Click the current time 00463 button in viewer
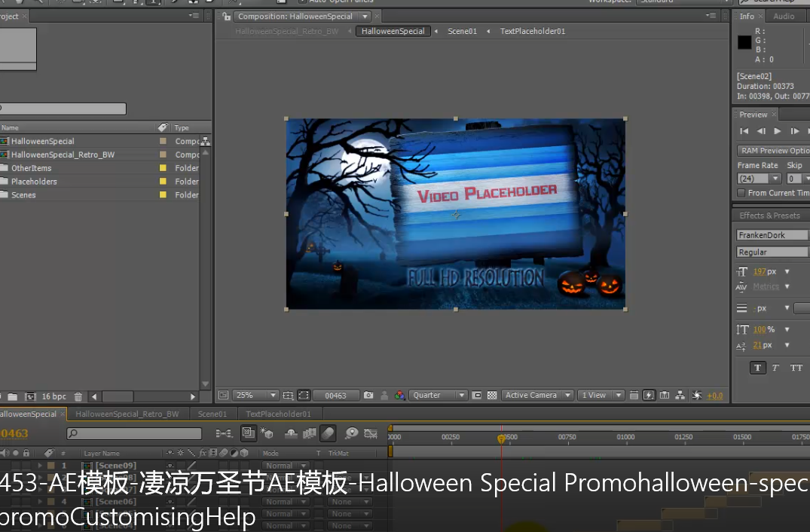Image resolution: width=810 pixels, height=532 pixels. [x=336, y=396]
